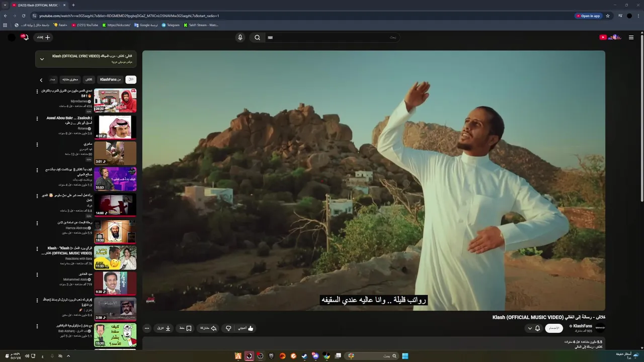Open the tab search dropdown arrow
The image size is (644, 362).
pyautogui.click(x=5, y=5)
